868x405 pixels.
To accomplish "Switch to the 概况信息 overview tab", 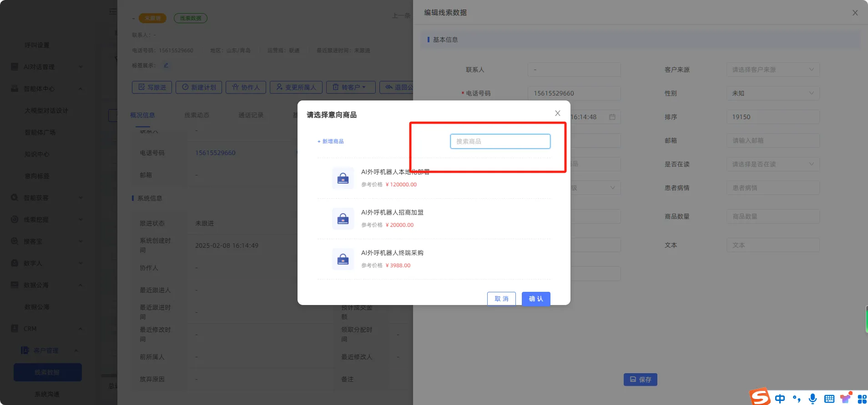I will [x=142, y=115].
